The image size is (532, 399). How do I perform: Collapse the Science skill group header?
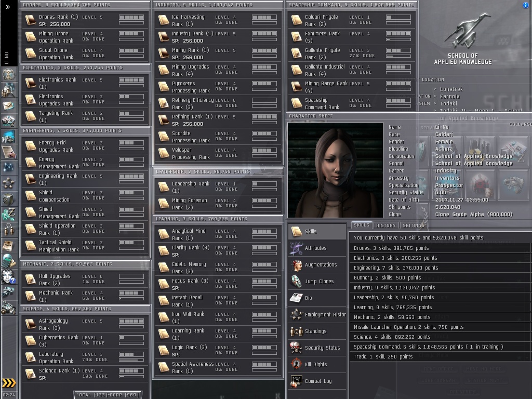[85, 309]
